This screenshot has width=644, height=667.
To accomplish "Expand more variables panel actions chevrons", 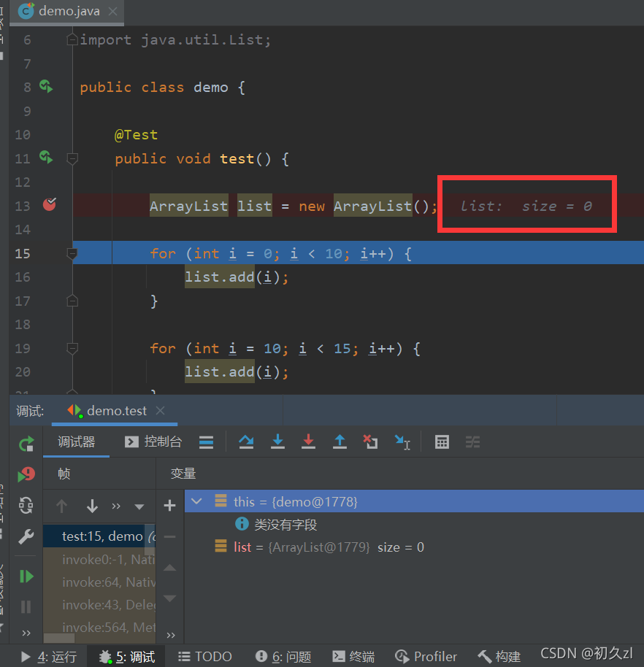I will pos(171,635).
